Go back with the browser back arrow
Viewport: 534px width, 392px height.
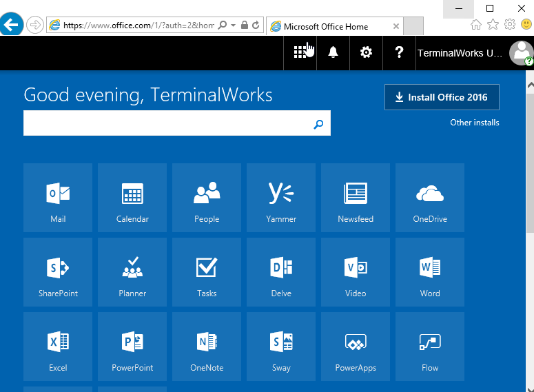11,24
